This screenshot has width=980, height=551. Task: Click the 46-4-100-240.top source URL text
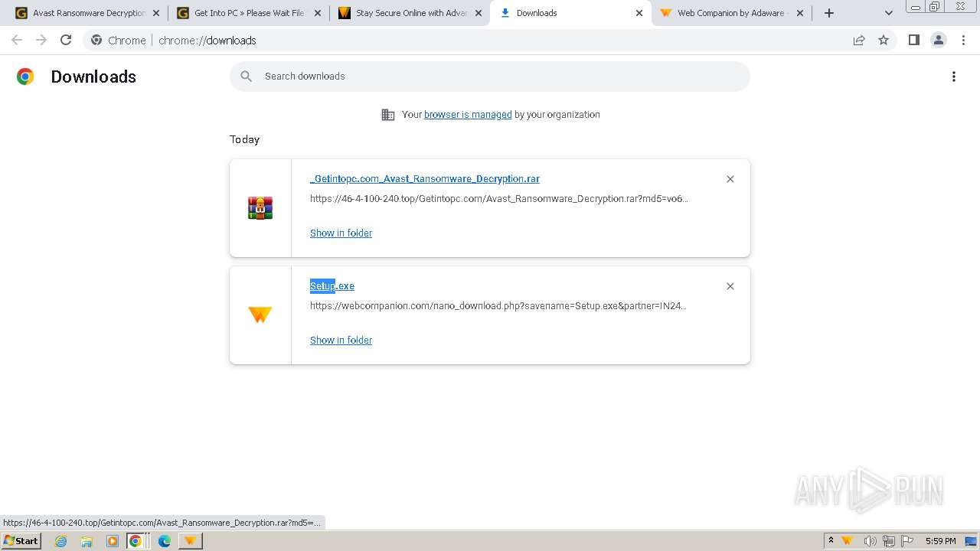tap(499, 199)
